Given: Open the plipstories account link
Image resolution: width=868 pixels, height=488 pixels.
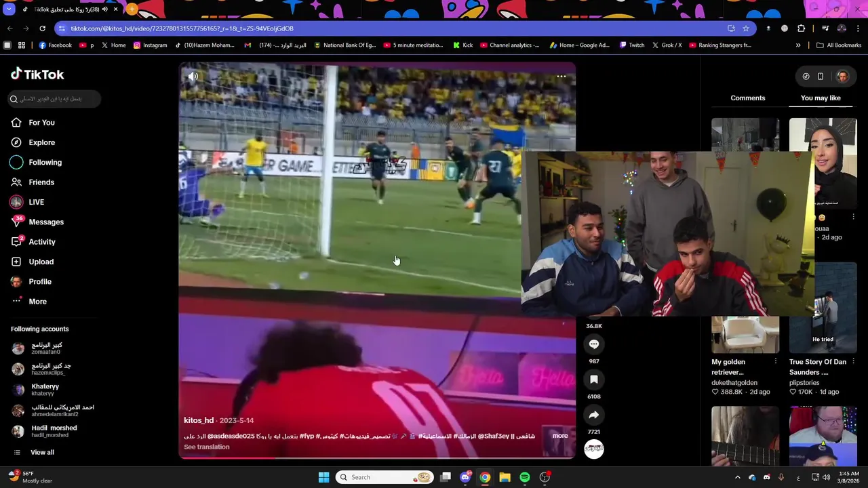Looking at the screenshot, I should pyautogui.click(x=804, y=383).
